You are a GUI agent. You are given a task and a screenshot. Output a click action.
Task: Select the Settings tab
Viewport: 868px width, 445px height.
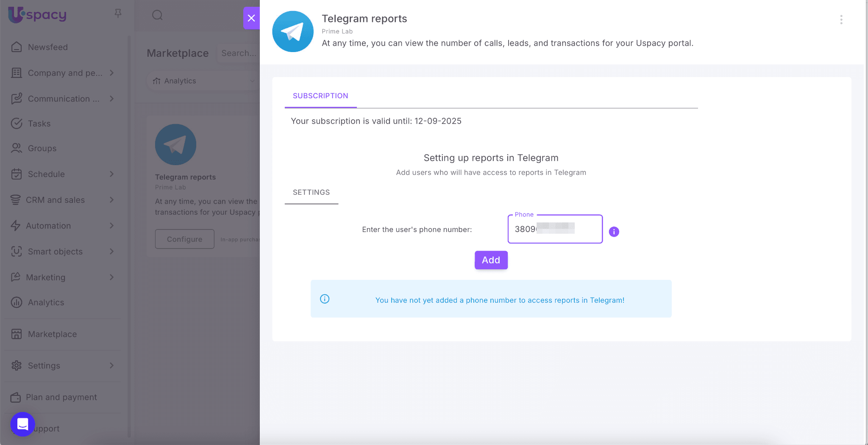(311, 192)
